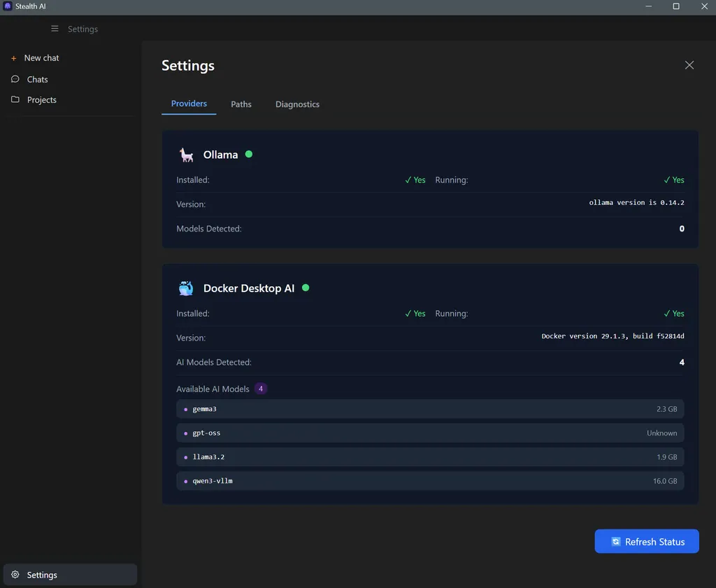Click the bullet dot next to gemma3
This screenshot has width=716, height=588.
click(x=185, y=409)
